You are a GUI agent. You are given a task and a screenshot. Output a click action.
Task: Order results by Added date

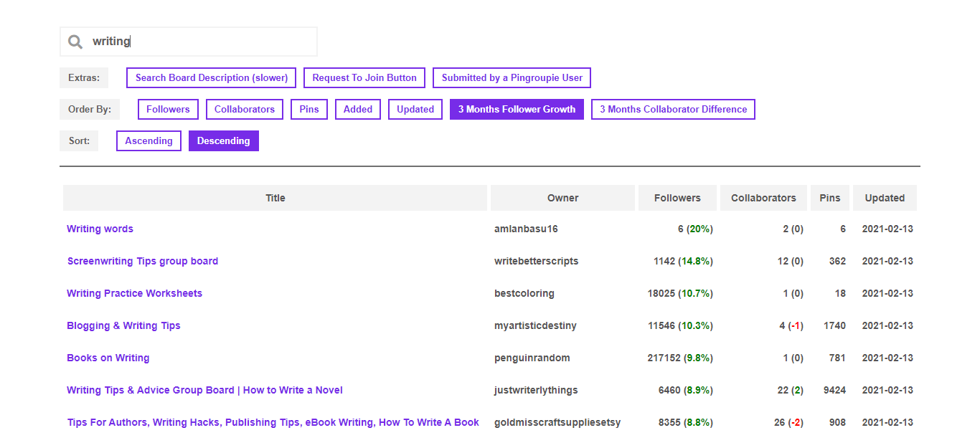(x=358, y=110)
